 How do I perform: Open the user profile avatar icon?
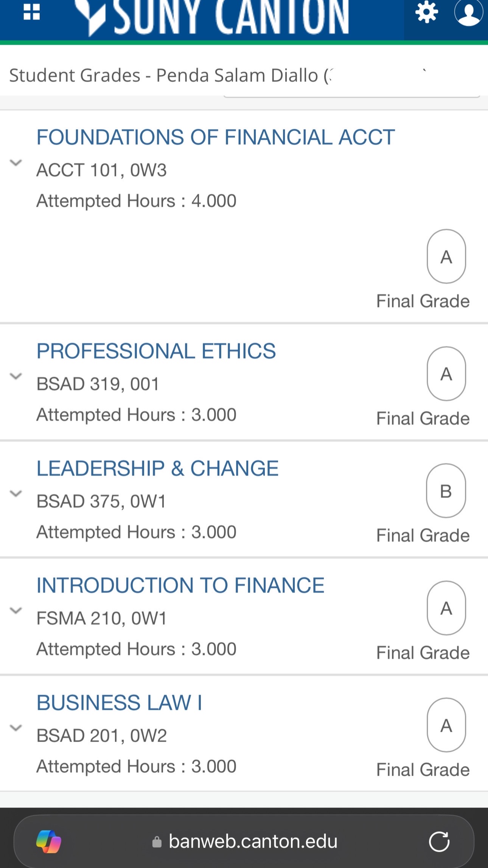click(469, 12)
